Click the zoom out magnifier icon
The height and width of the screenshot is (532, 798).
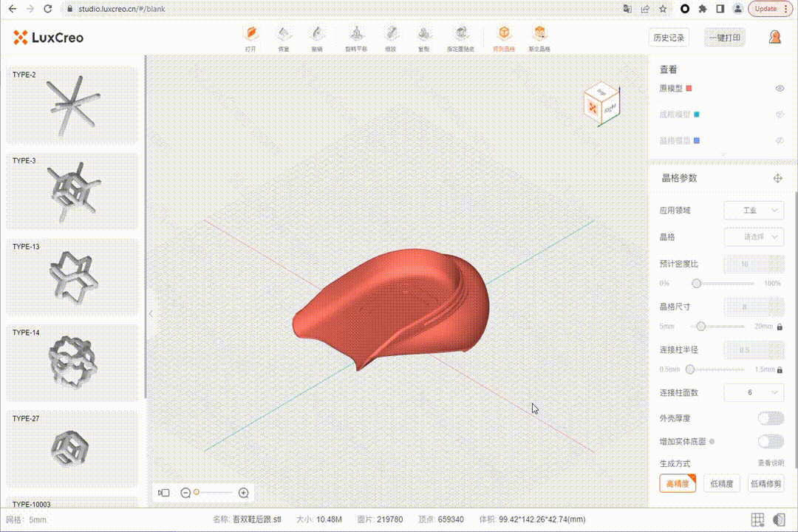(x=185, y=493)
